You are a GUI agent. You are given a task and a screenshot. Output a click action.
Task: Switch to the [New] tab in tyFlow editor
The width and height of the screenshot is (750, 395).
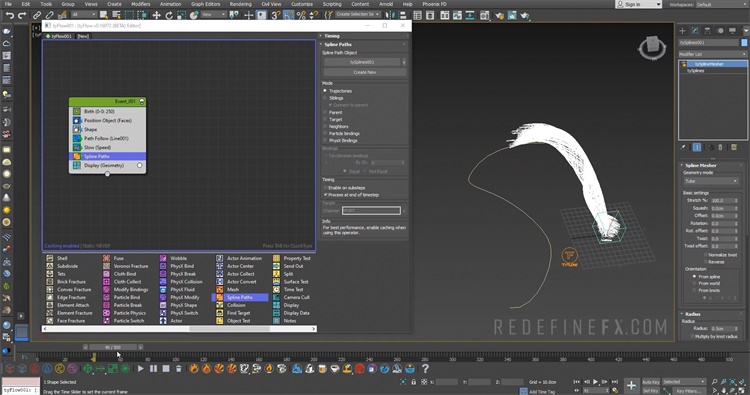(x=83, y=36)
